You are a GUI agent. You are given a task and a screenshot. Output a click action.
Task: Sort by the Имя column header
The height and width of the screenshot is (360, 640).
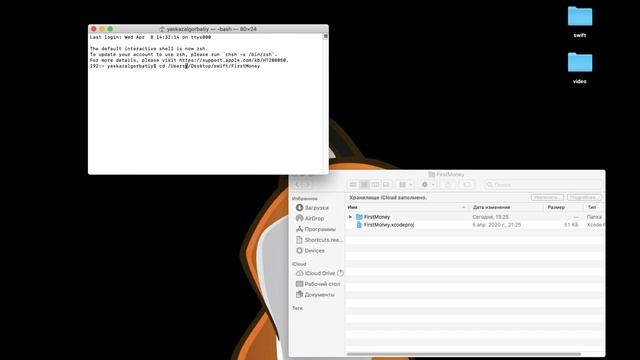407,207
